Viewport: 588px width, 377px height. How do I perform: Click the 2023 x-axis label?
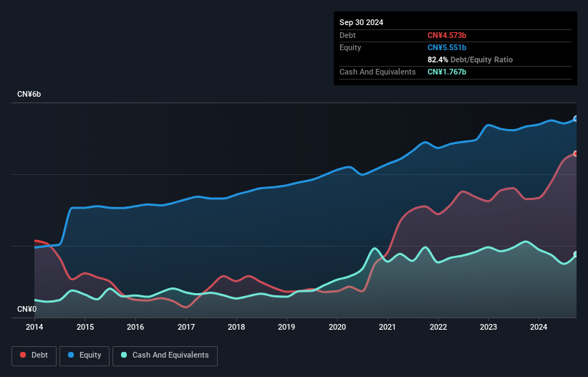488,327
